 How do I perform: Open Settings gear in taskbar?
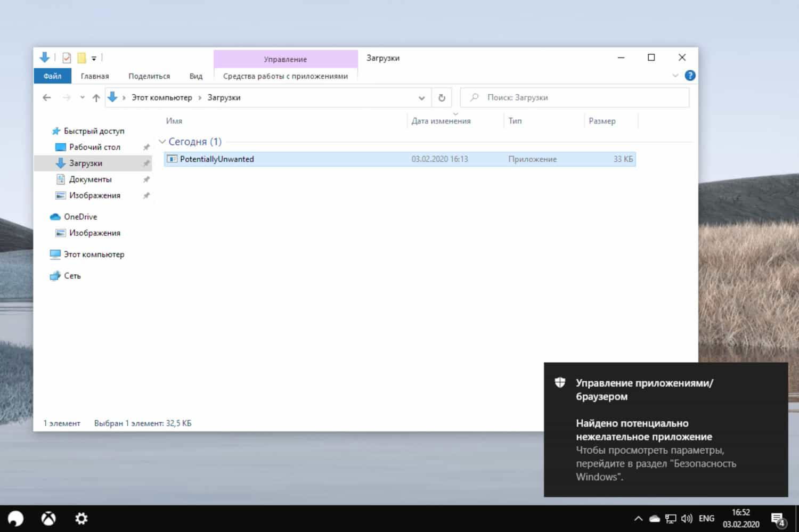pos(81,518)
